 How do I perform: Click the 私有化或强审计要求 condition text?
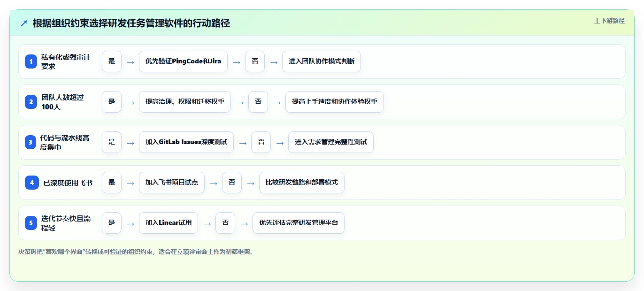point(66,61)
